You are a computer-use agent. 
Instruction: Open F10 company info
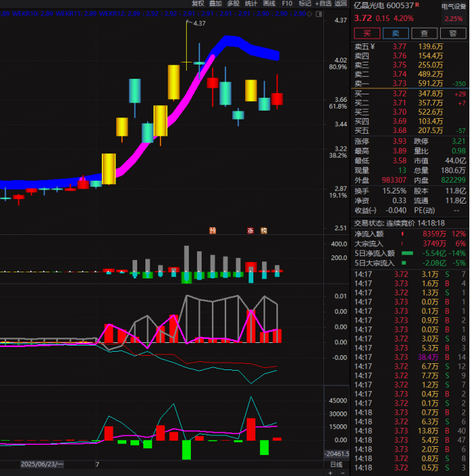287,3
